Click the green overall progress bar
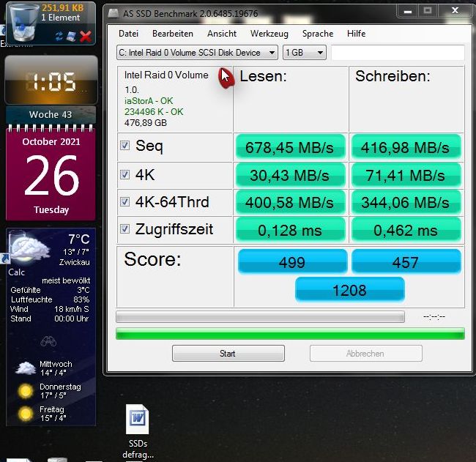 [290, 334]
